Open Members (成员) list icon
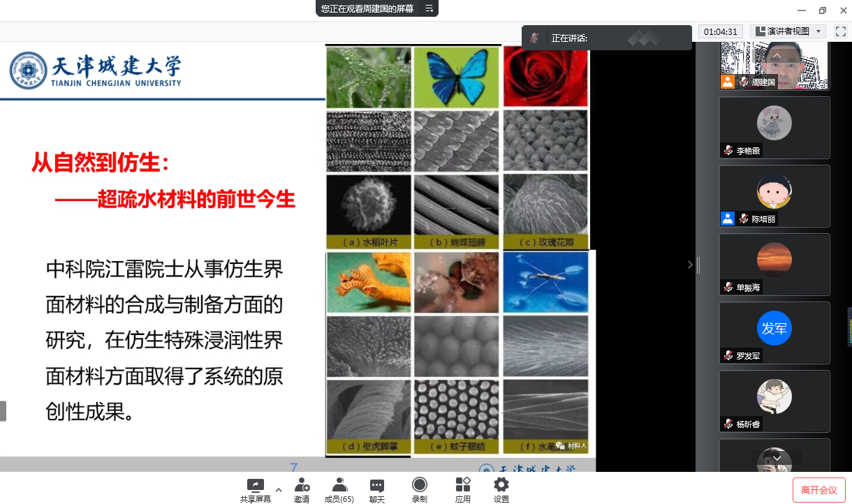852x504 pixels. (339, 485)
